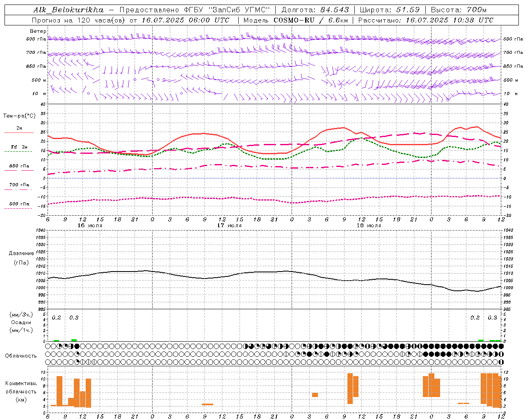Click the forecast start time '16.07.2025 06:00 UTC'
Viewport: 525px width, 420px height.
click(185, 20)
